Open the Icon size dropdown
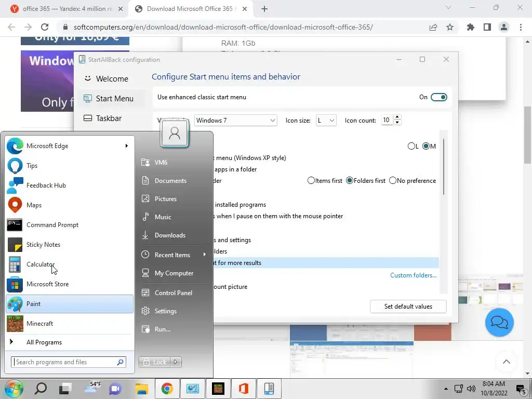 326,121
